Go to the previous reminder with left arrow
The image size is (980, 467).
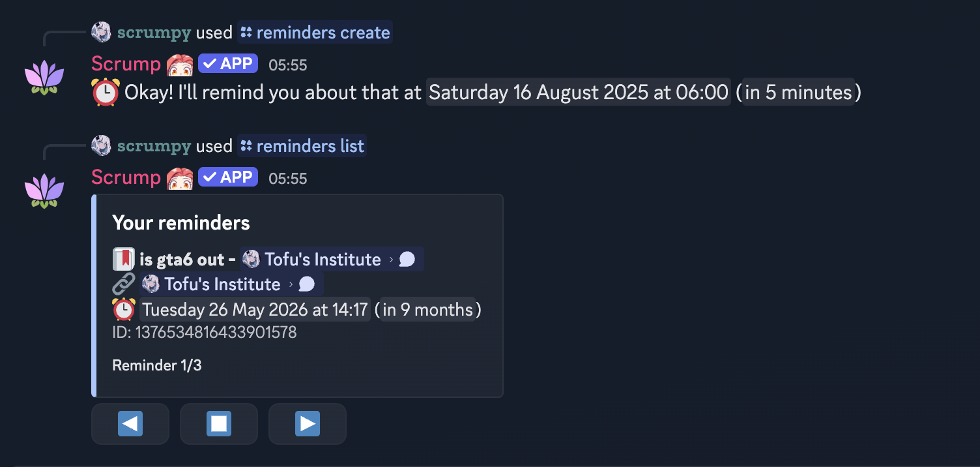click(130, 424)
